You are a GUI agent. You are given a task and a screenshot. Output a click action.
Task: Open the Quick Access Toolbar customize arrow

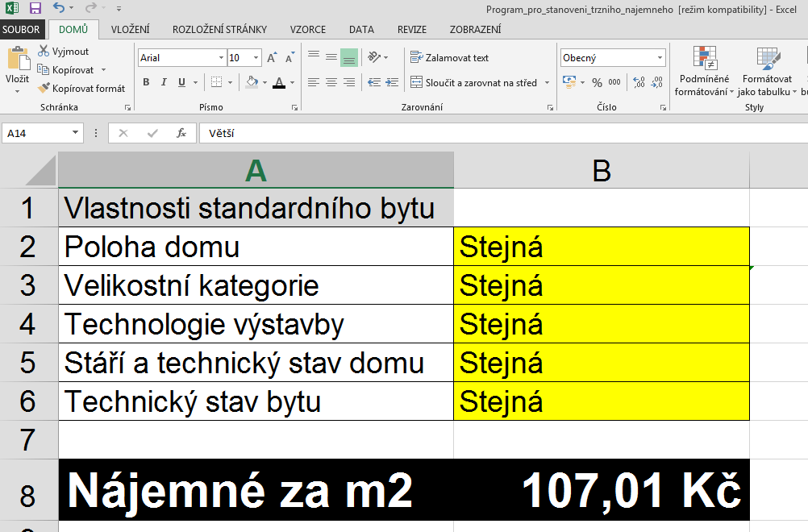119,9
